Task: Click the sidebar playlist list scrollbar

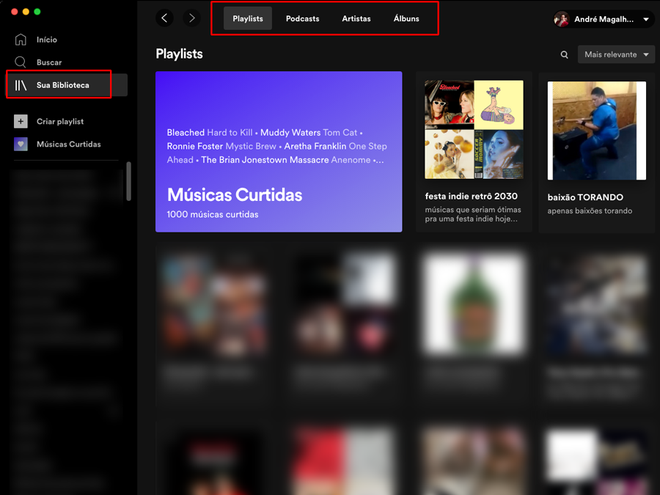Action: coord(129,181)
